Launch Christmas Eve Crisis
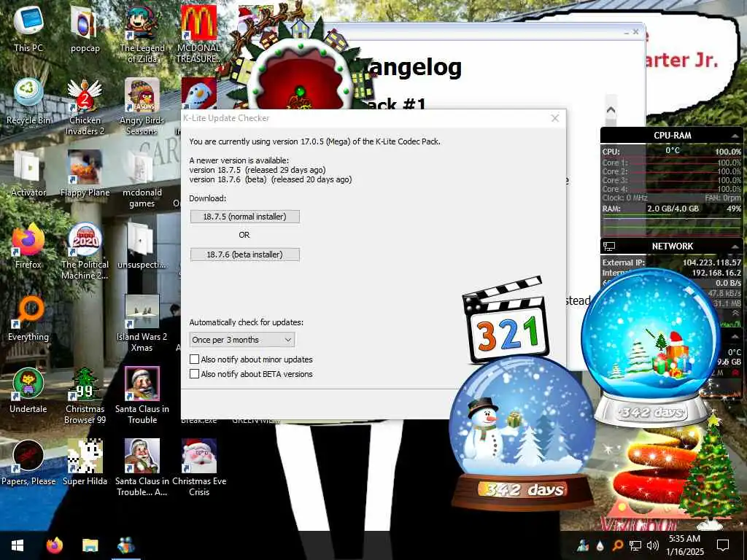The image size is (747, 560). pos(199,467)
